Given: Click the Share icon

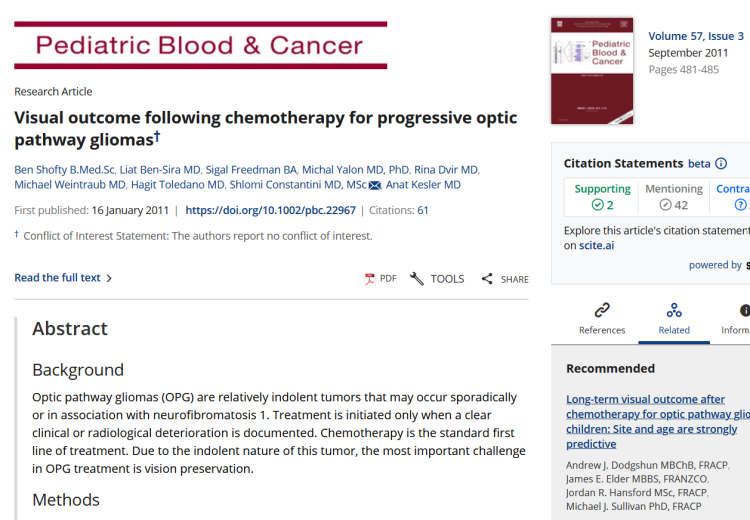Looking at the screenshot, I should [x=487, y=279].
